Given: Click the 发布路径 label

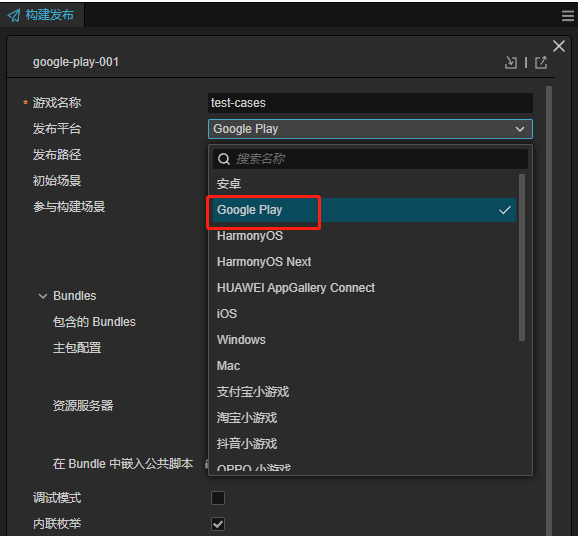Looking at the screenshot, I should [57, 155].
